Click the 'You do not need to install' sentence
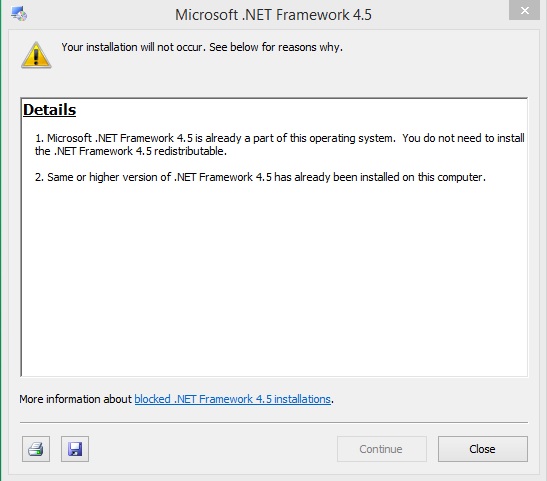This screenshot has width=547, height=481. click(463, 138)
